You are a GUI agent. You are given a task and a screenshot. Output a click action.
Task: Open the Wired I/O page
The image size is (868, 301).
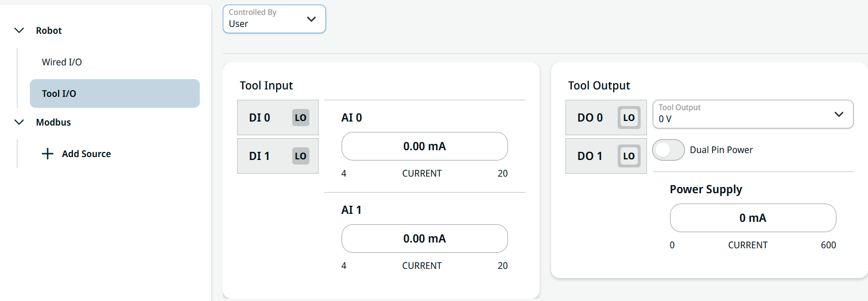coord(62,62)
